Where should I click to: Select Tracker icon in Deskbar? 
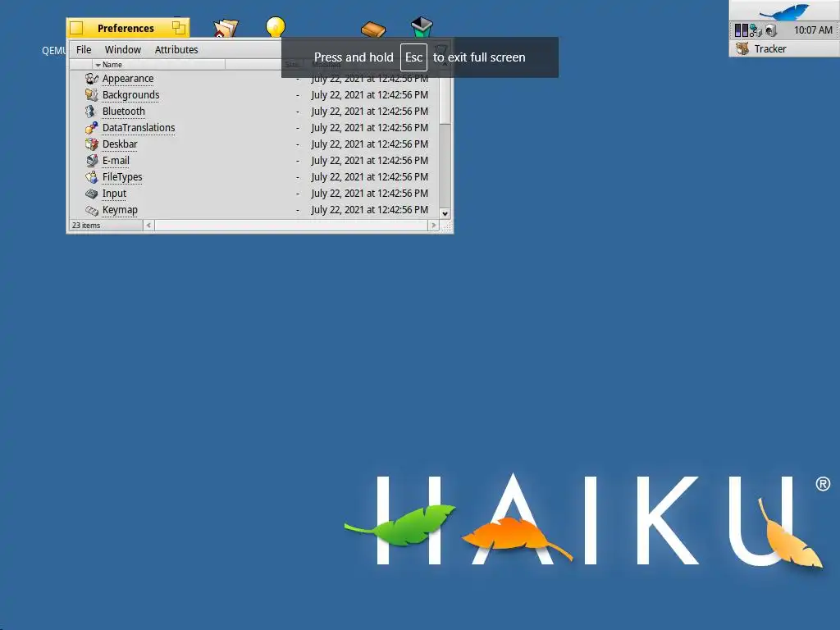[x=742, y=48]
